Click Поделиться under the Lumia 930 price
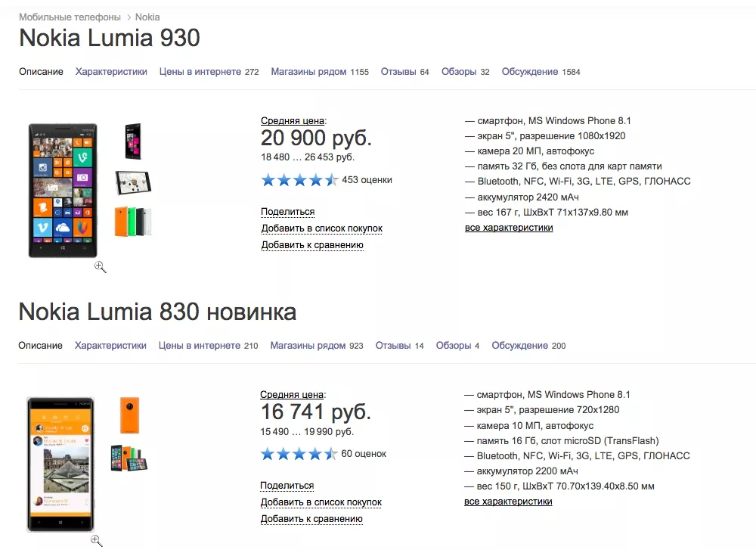This screenshot has height=550, width=756. [287, 211]
